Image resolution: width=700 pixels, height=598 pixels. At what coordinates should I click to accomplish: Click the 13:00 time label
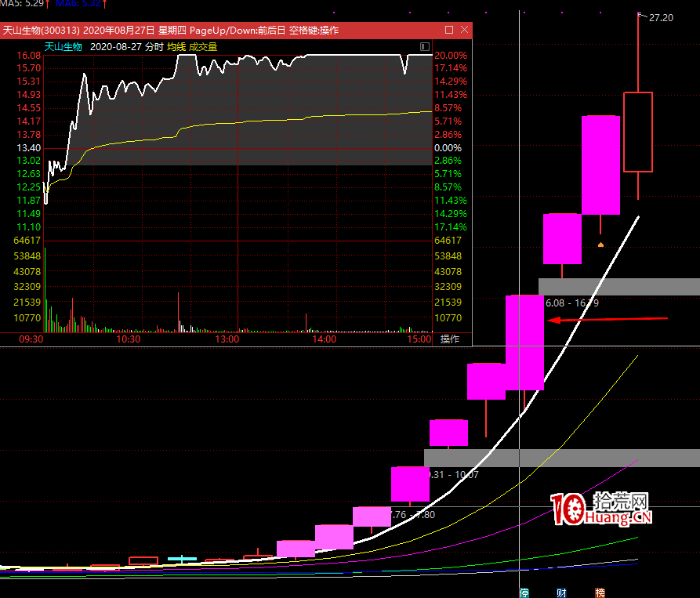point(227,339)
